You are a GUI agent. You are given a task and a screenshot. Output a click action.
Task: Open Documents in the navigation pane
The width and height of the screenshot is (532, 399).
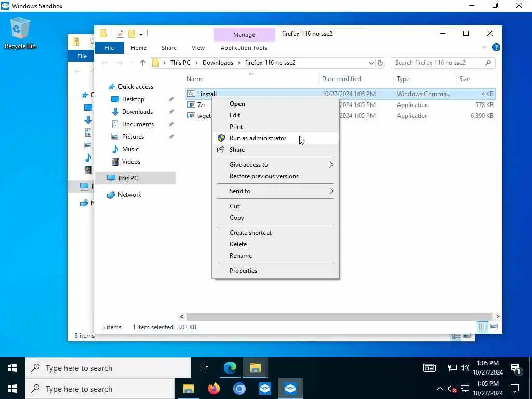coord(138,124)
